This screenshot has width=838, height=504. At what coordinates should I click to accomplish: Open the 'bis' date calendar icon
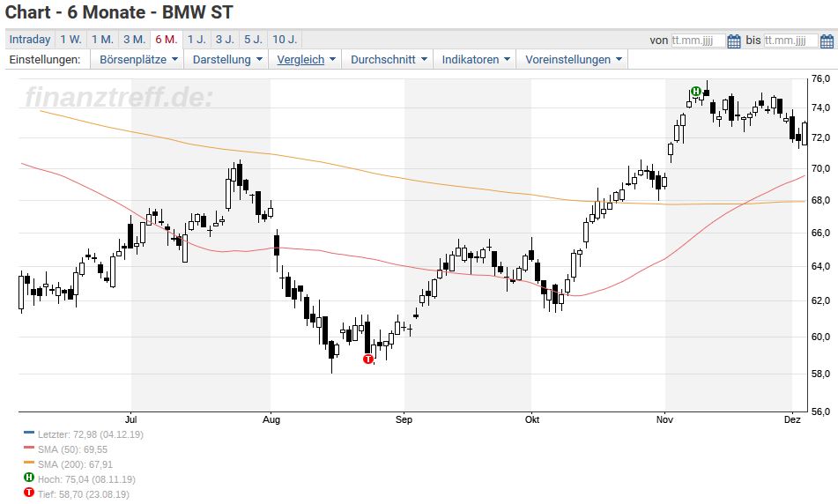click(827, 41)
